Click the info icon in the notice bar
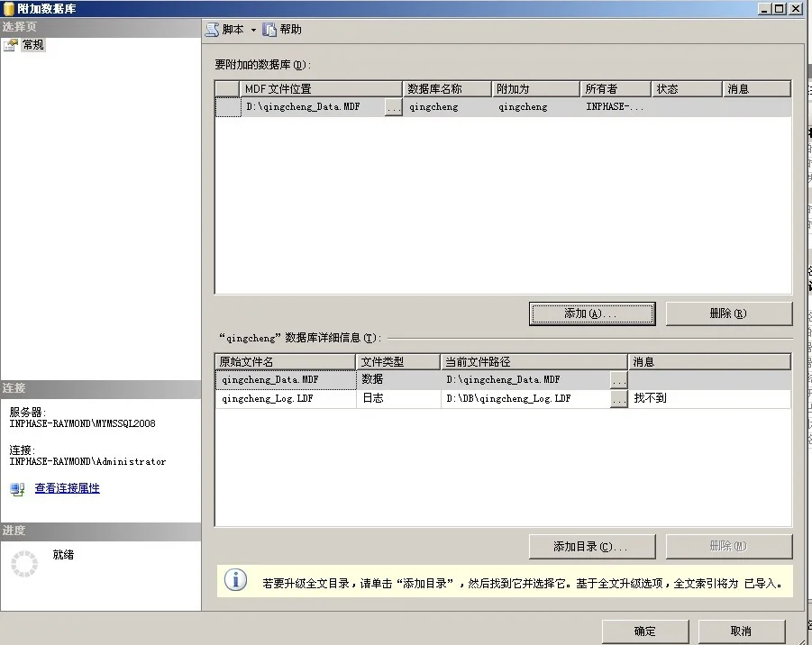Image resolution: width=812 pixels, height=645 pixels. pos(235,581)
